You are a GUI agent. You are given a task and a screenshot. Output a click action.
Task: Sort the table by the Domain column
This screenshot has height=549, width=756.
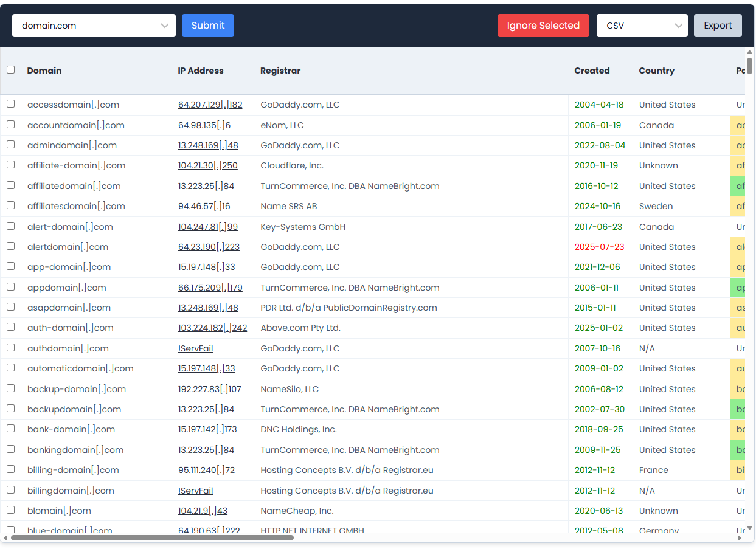point(44,70)
